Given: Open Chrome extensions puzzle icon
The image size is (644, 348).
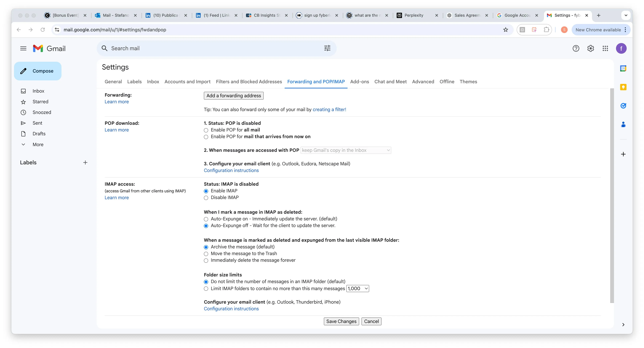Looking at the screenshot, I should pyautogui.click(x=546, y=30).
